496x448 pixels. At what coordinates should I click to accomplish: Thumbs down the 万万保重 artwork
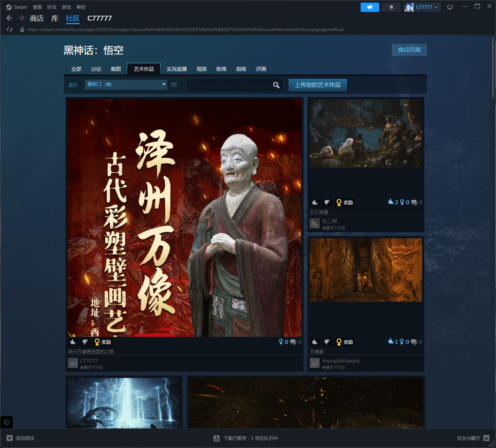click(x=327, y=202)
